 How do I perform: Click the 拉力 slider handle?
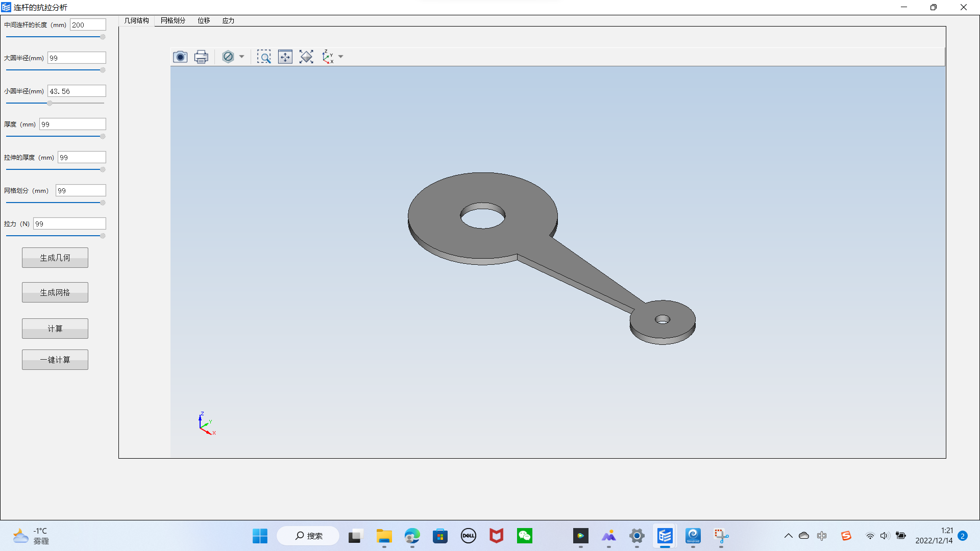pyautogui.click(x=103, y=236)
